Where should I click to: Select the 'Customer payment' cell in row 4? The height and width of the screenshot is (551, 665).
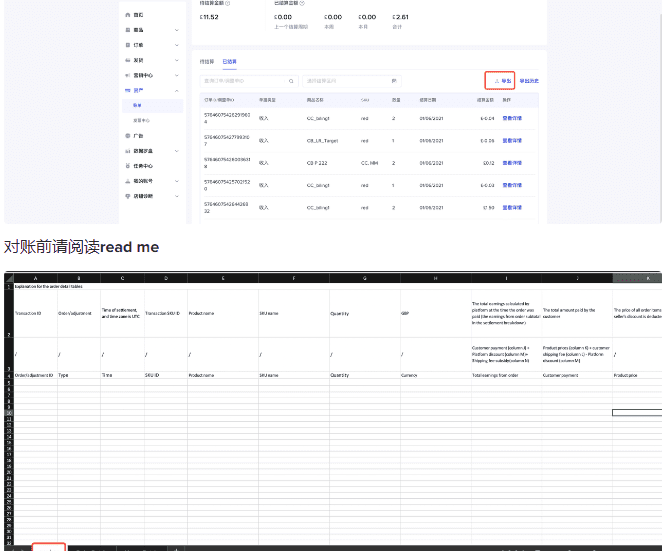click(577, 375)
